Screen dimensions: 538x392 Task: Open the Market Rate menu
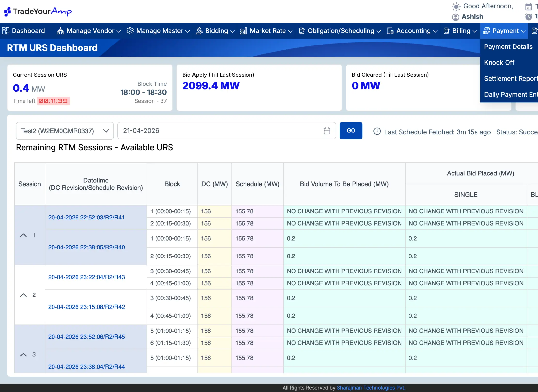coord(266,31)
